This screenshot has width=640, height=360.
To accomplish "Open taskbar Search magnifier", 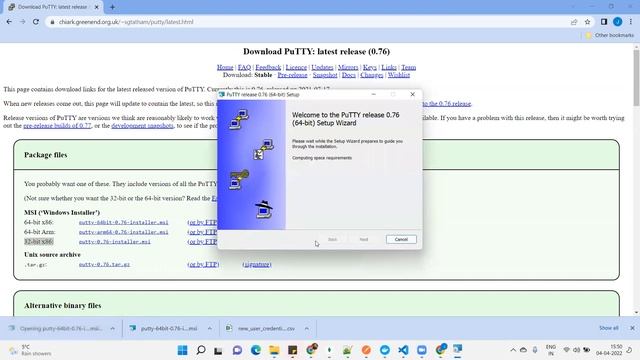I will pyautogui.click(x=201, y=350).
